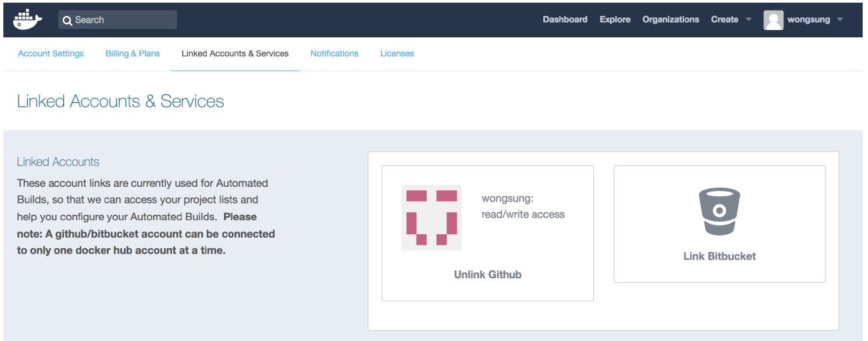Click the Create menu label
Screen dimensions: 868x341
point(724,19)
